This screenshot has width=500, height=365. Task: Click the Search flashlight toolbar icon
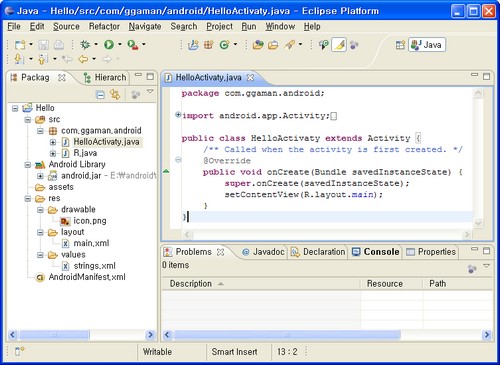289,45
